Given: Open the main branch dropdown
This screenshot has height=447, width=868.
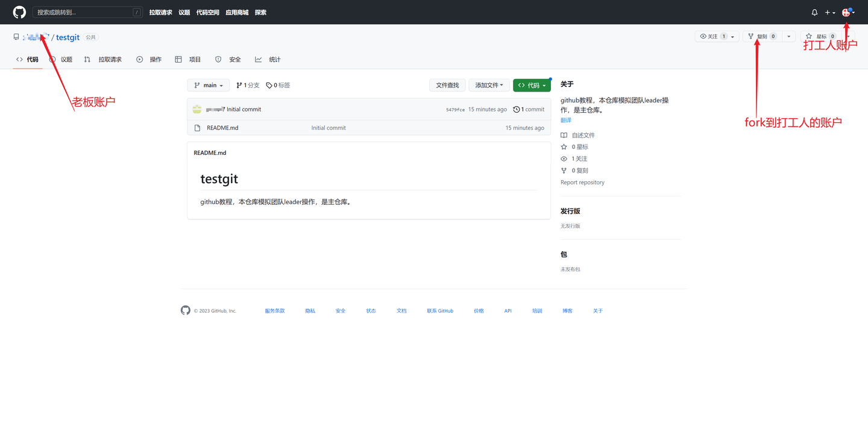Looking at the screenshot, I should click(207, 85).
